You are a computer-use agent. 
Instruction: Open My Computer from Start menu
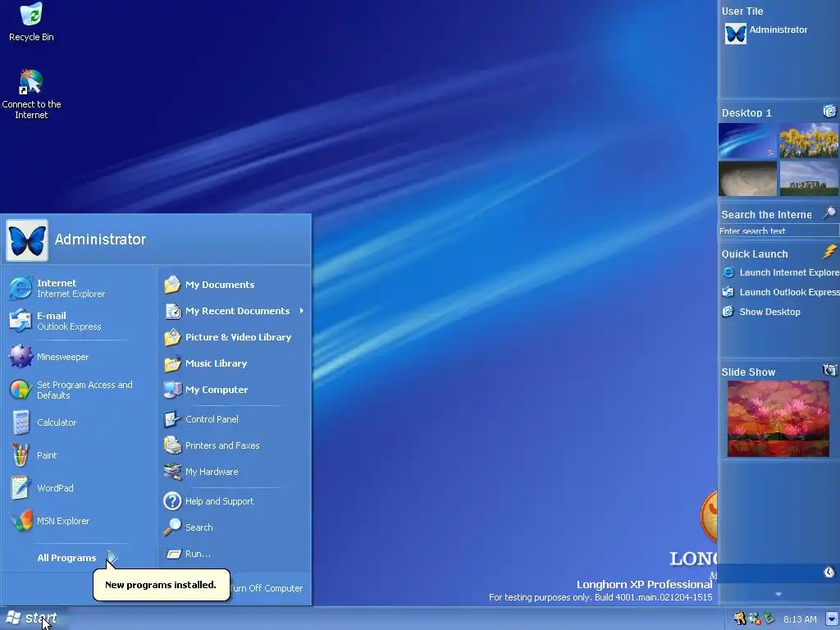pos(206,390)
